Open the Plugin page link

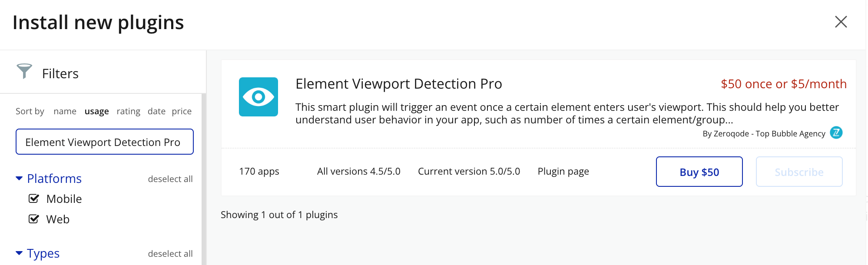[x=563, y=172]
